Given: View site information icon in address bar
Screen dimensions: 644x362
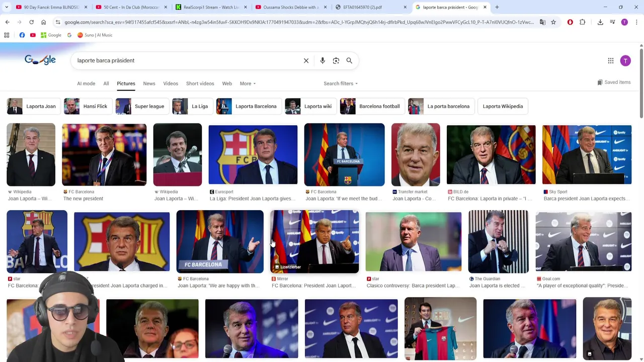Looking at the screenshot, I should pos(58,22).
